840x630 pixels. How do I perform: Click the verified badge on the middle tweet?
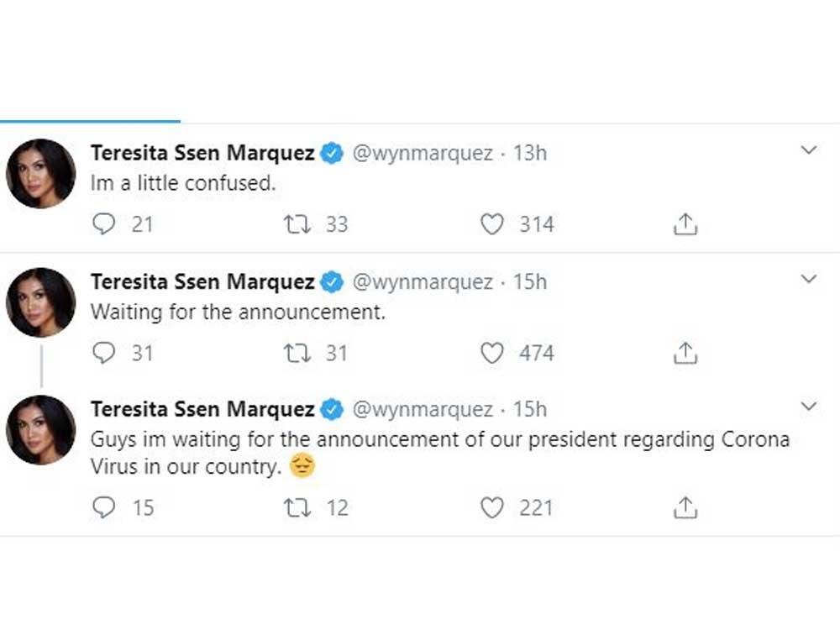point(332,282)
